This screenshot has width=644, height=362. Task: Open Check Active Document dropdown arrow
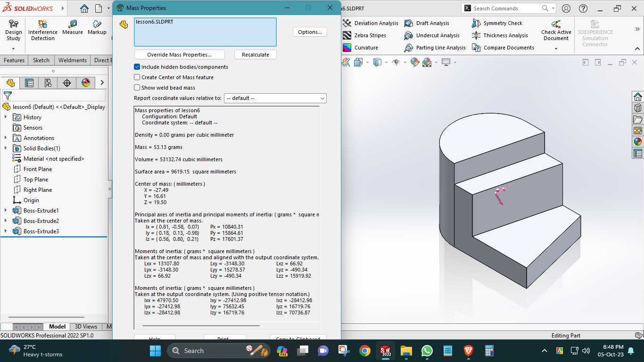pos(556,49)
